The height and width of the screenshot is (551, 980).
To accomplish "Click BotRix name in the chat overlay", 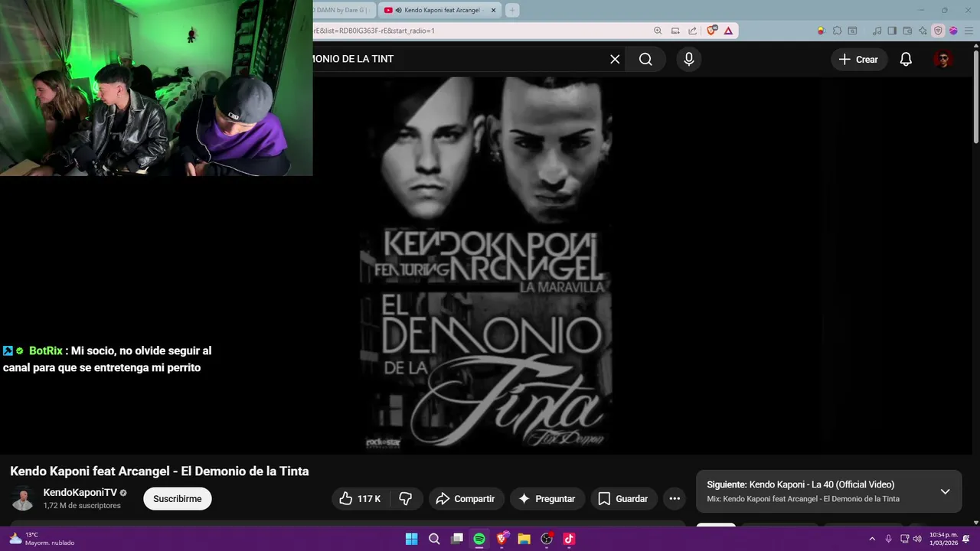I will coord(46,350).
